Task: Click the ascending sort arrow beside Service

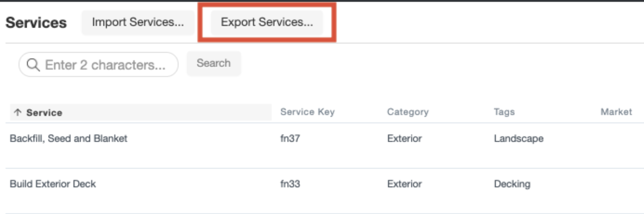Action: (x=17, y=113)
